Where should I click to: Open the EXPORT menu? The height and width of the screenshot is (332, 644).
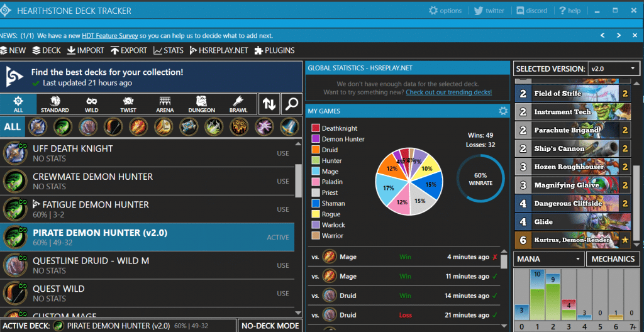tap(128, 50)
